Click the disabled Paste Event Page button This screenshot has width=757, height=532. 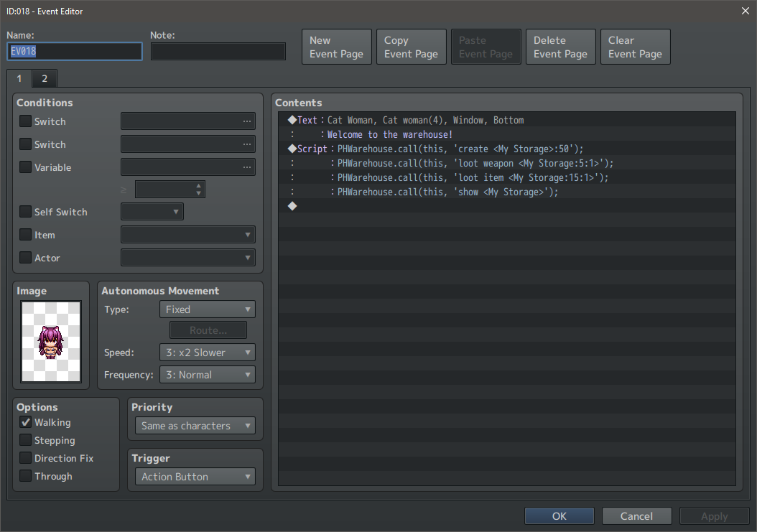[486, 47]
